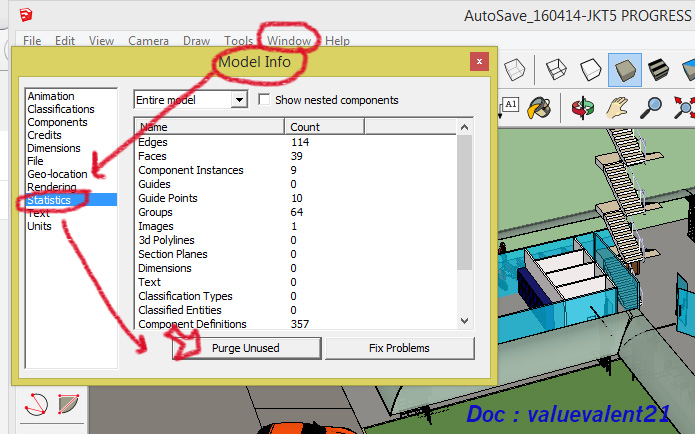This screenshot has height=434, width=695.
Task: Select the Hidden Line style cube icon
Action: tap(590, 70)
